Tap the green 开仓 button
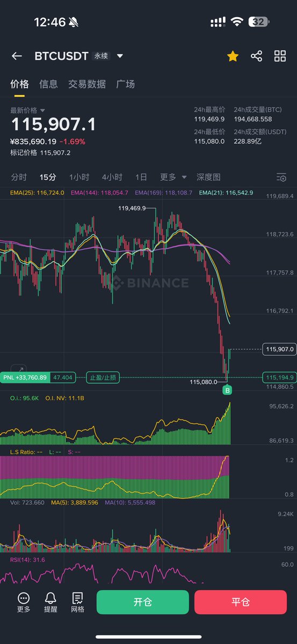Image resolution: width=297 pixels, height=644 pixels. click(143, 602)
